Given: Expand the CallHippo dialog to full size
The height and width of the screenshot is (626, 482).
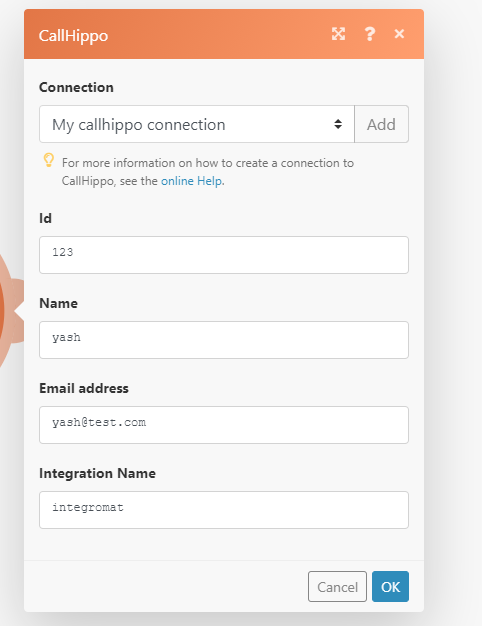Looking at the screenshot, I should 338,34.
